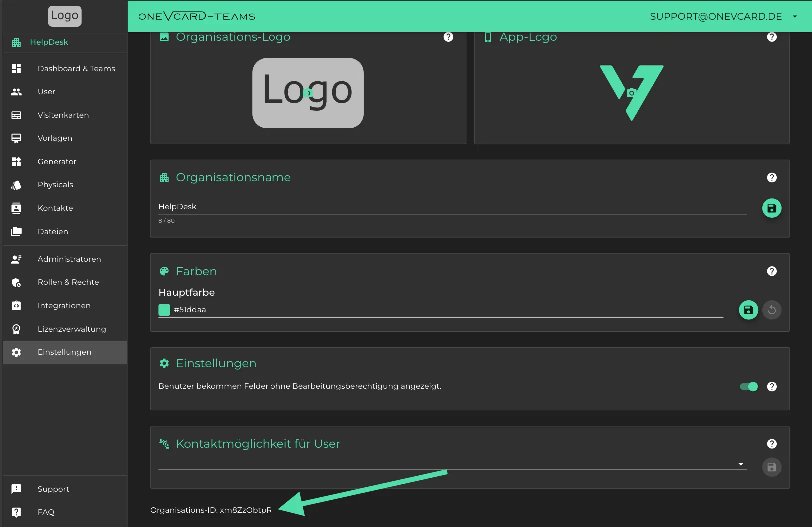Select the Integrationen menu entry

pos(65,305)
